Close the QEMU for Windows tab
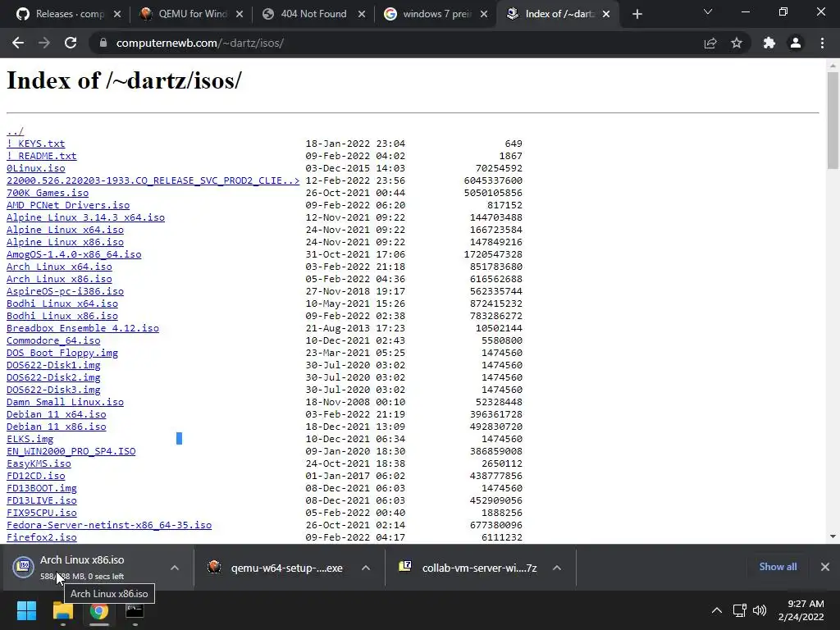Viewport: 840px width, 630px height. tap(240, 14)
